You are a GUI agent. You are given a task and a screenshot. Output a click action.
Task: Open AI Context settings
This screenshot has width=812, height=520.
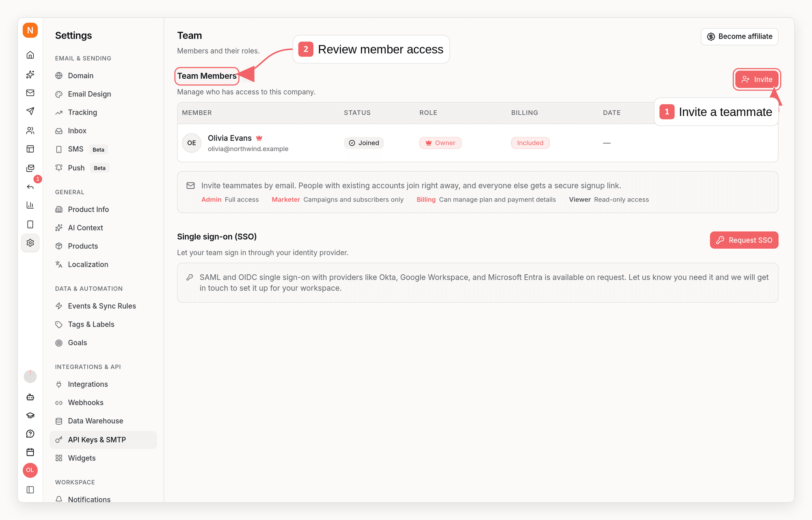[103, 228]
